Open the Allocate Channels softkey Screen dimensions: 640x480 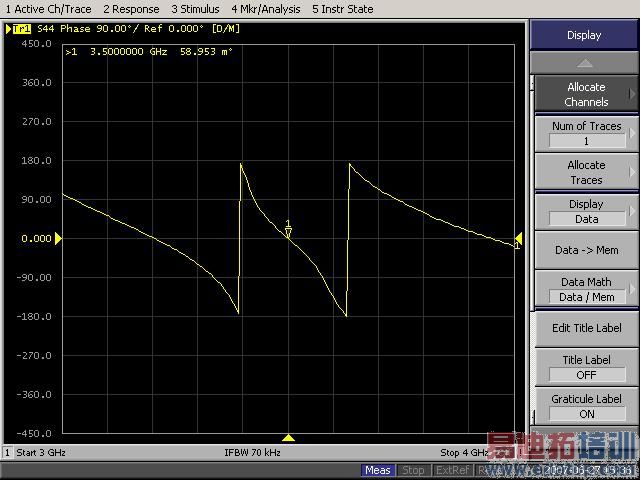(x=586, y=94)
